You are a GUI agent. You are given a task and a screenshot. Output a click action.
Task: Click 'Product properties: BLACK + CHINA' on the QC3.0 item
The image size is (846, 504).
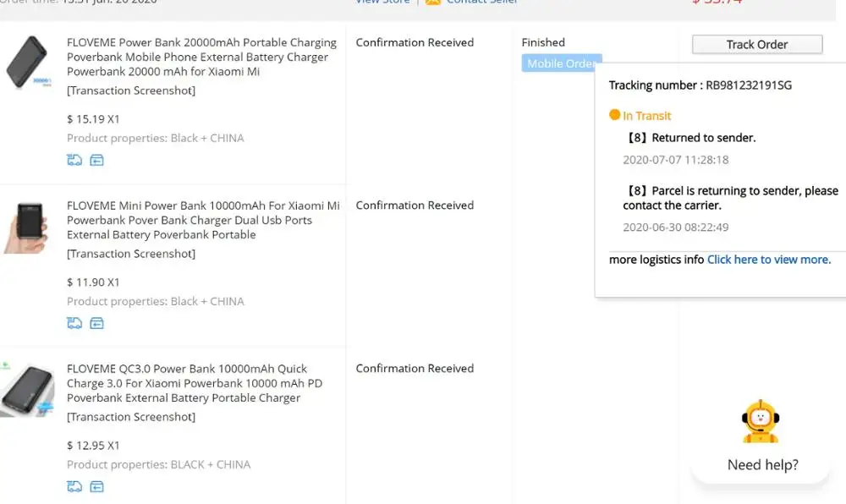tap(159, 464)
